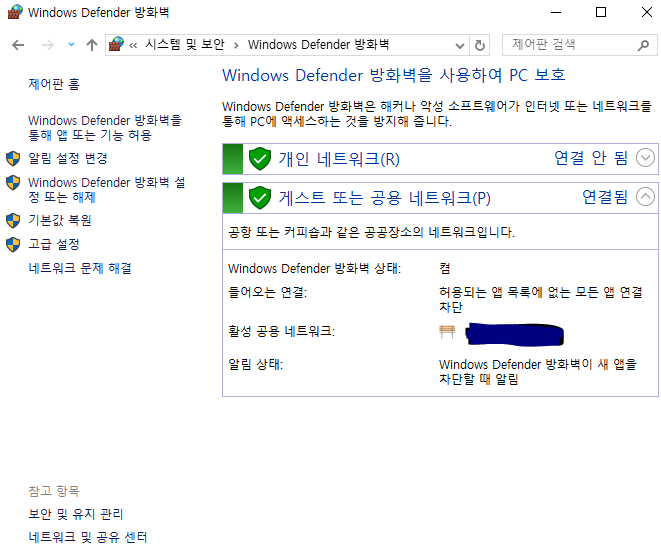Image resolution: width=661 pixels, height=557 pixels.
Task: Maximize the Windows Defender 방화벽 window
Action: [x=601, y=12]
